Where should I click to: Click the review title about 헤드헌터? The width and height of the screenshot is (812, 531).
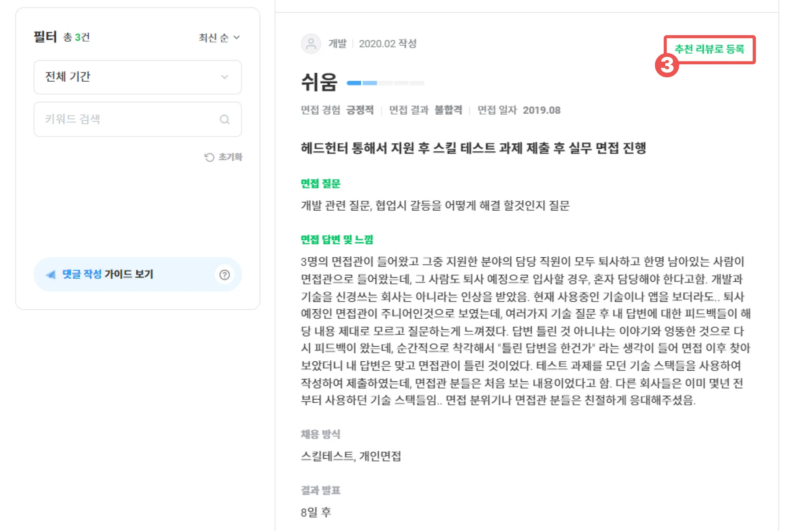coord(473,148)
